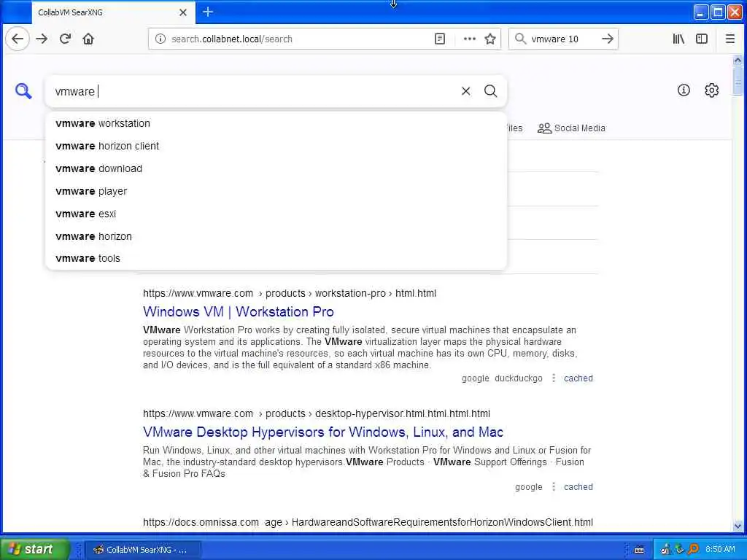747x560 pixels.
Task: Select CollabVM SearXNG taskbar button
Action: pyautogui.click(x=143, y=550)
